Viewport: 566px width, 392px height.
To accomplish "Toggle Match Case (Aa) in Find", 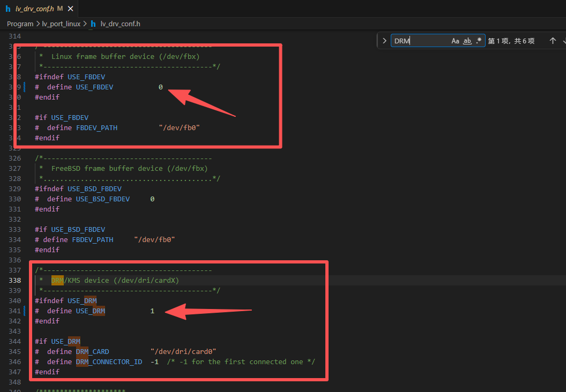I will [x=455, y=41].
